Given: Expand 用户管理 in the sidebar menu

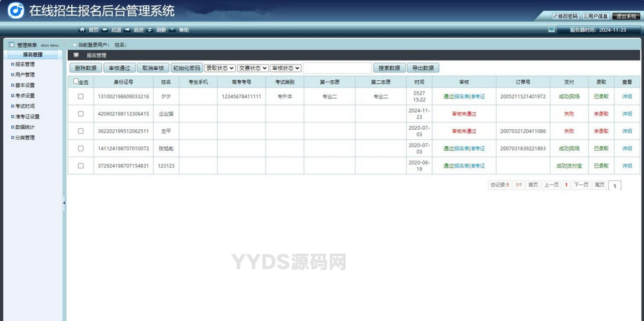Looking at the screenshot, I should pyautogui.click(x=25, y=75).
